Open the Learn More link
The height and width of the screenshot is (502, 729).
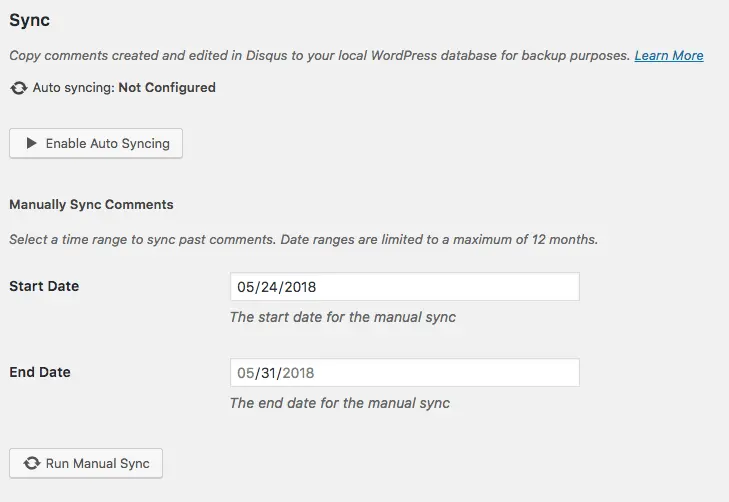tap(669, 55)
